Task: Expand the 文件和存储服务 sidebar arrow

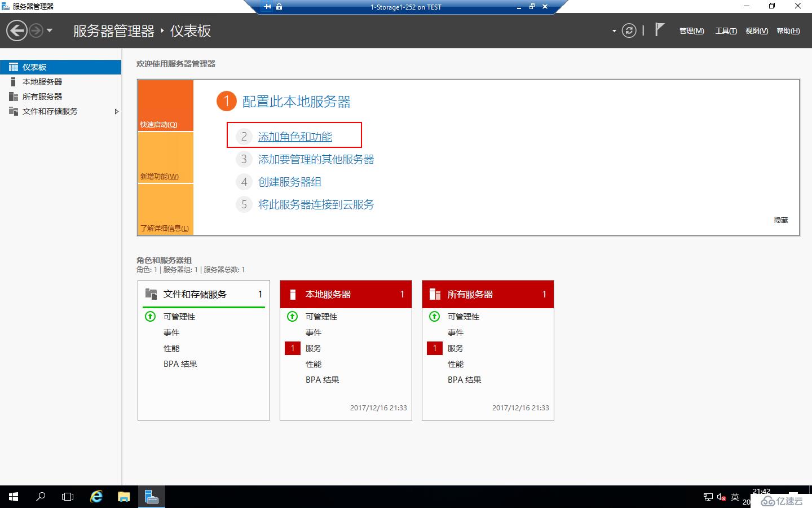Action: coord(116,111)
